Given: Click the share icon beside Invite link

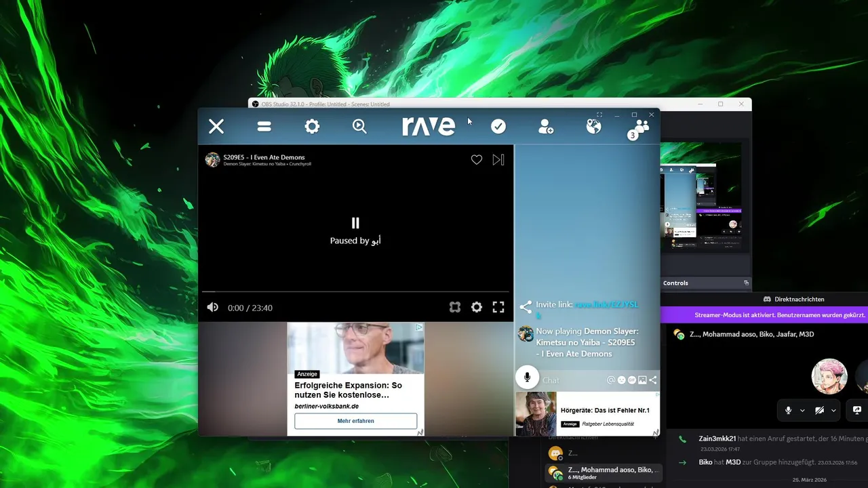Looking at the screenshot, I should pyautogui.click(x=526, y=306).
